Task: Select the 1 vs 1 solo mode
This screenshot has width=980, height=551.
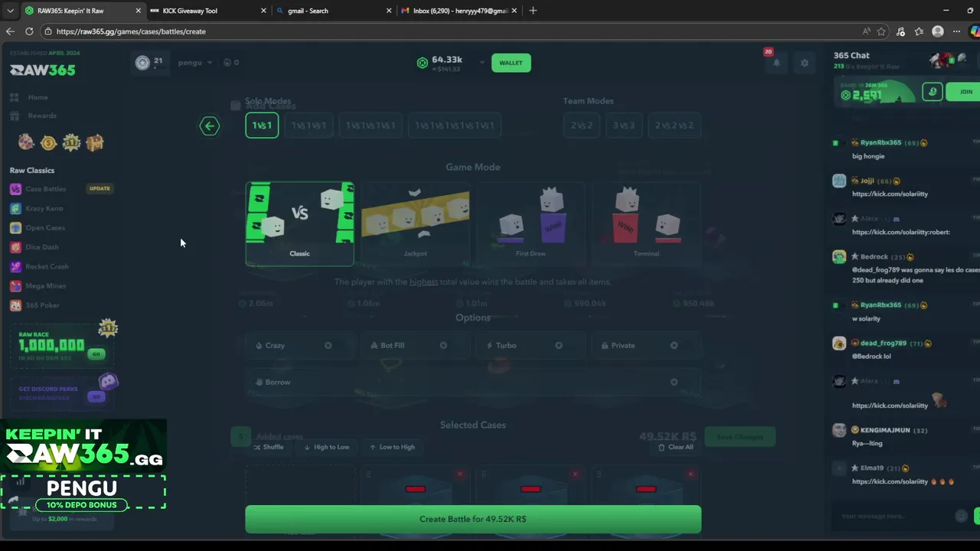Action: click(x=262, y=126)
